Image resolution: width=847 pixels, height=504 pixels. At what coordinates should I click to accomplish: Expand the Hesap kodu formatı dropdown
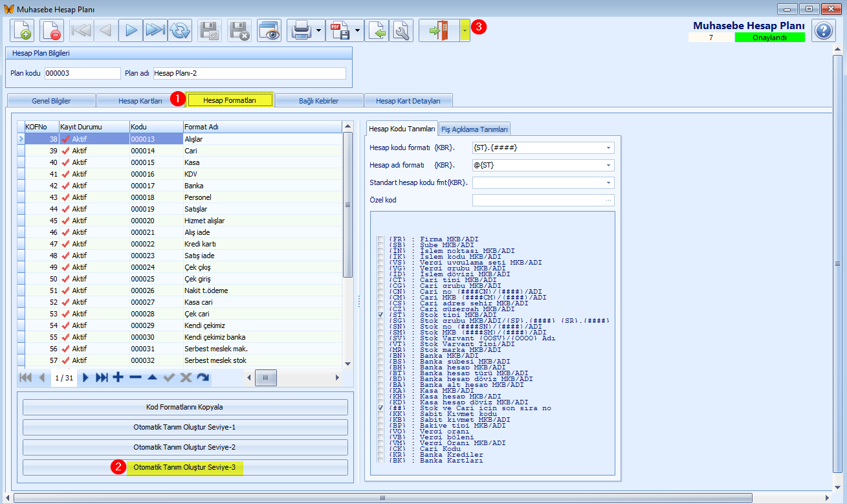tap(609, 148)
